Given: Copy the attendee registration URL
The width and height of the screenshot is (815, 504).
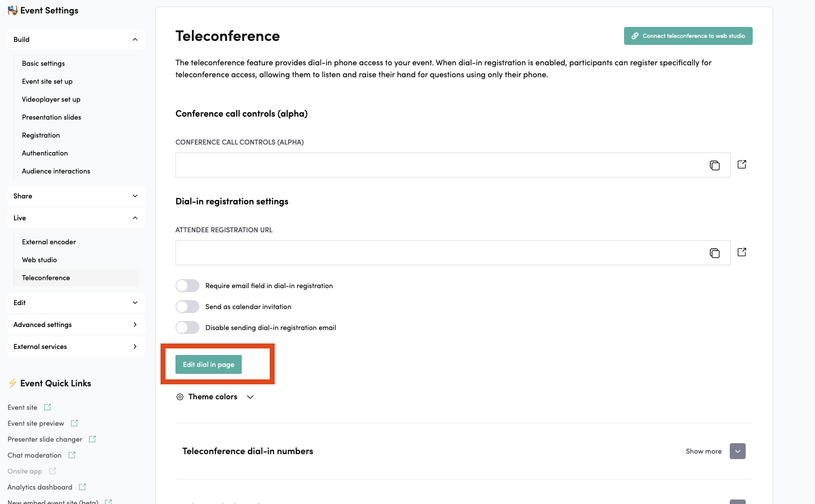Looking at the screenshot, I should (715, 253).
